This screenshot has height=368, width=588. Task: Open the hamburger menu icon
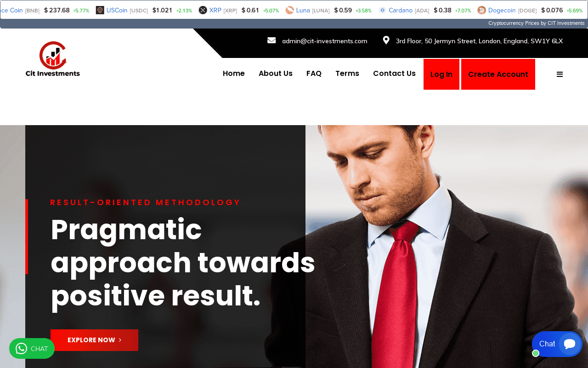560,75
